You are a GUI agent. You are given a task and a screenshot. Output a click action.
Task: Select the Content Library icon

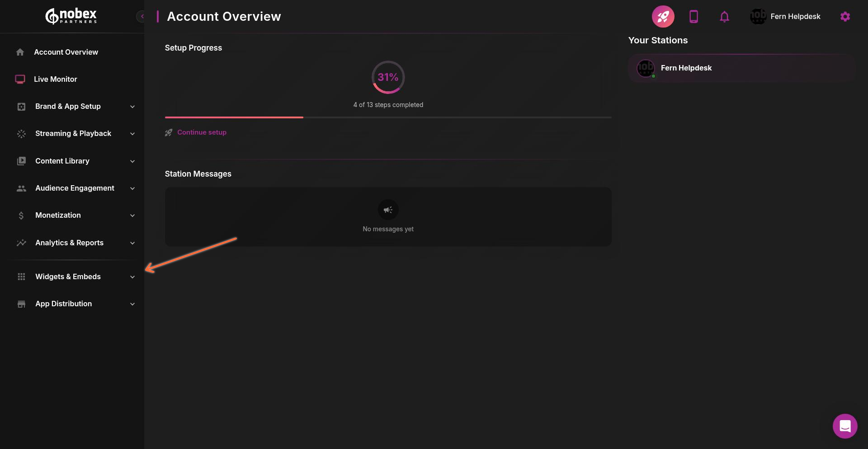point(21,161)
